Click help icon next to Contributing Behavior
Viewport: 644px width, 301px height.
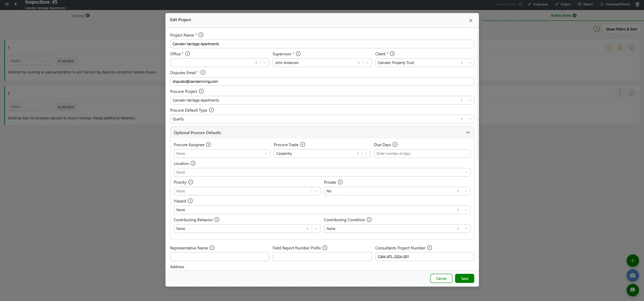click(x=217, y=220)
